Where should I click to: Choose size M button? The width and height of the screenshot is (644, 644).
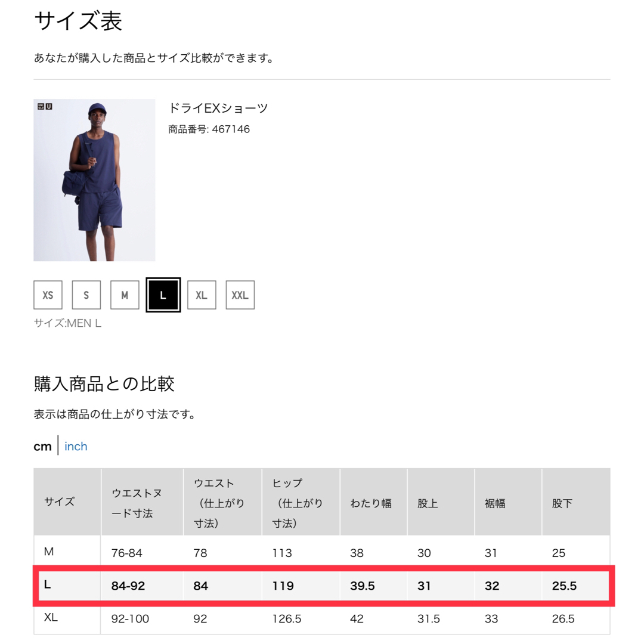point(125,295)
